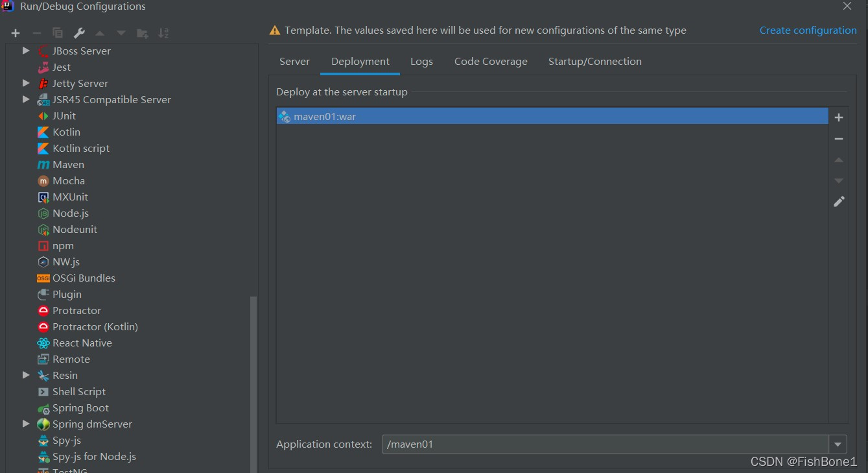The image size is (868, 473).
Task: Select the maven01:war artifact row
Action: pos(552,117)
